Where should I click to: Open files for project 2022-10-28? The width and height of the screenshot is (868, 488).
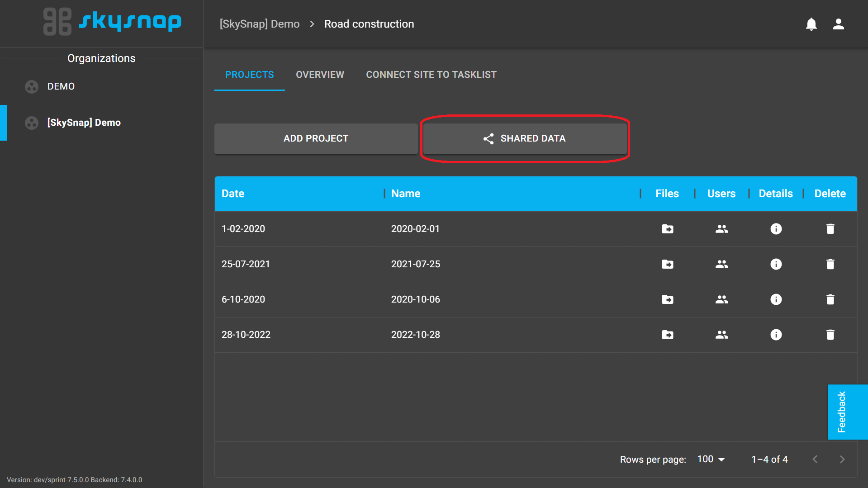(667, 335)
